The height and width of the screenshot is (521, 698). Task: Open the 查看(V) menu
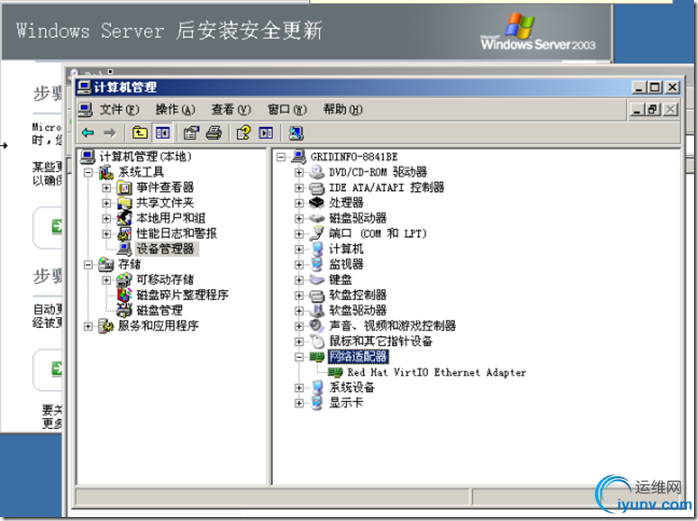pyautogui.click(x=231, y=110)
